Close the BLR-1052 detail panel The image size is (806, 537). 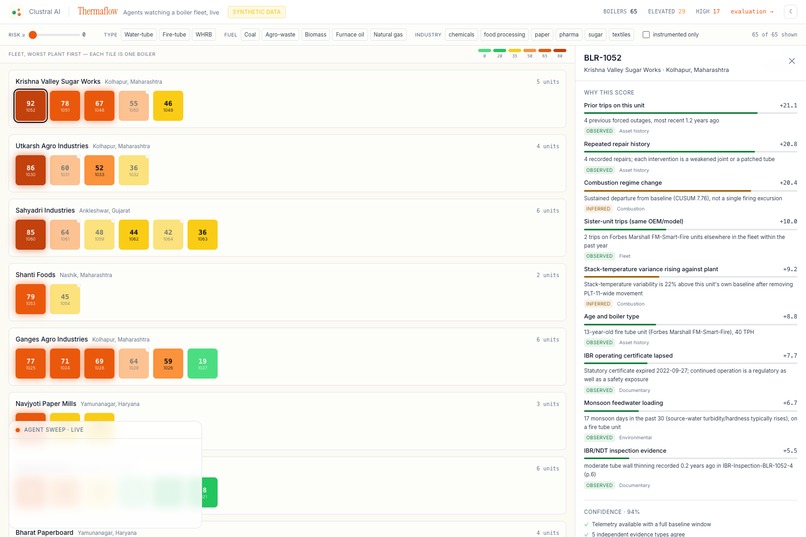click(792, 61)
